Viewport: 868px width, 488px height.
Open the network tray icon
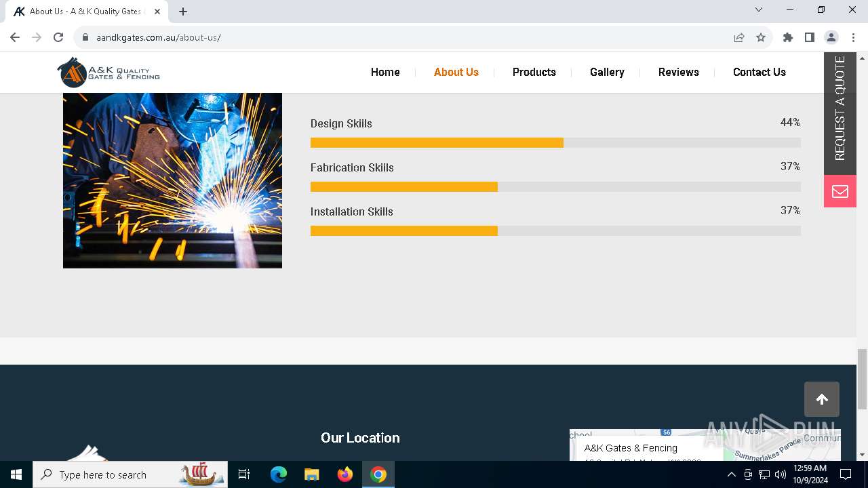764,474
